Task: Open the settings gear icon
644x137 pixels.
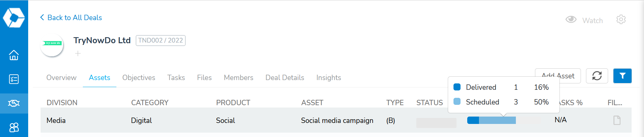Action: pos(621,20)
